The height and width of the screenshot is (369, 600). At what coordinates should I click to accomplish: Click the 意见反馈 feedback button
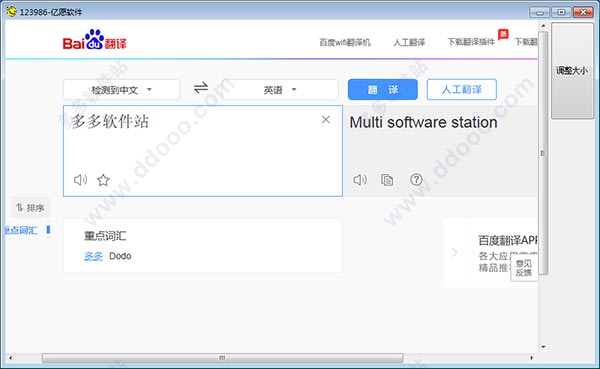[x=524, y=268]
